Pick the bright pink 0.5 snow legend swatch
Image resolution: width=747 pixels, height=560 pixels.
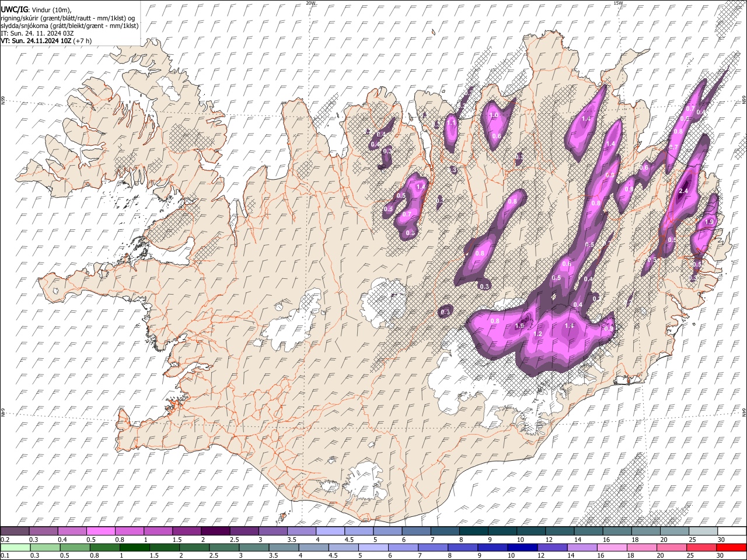(100, 531)
